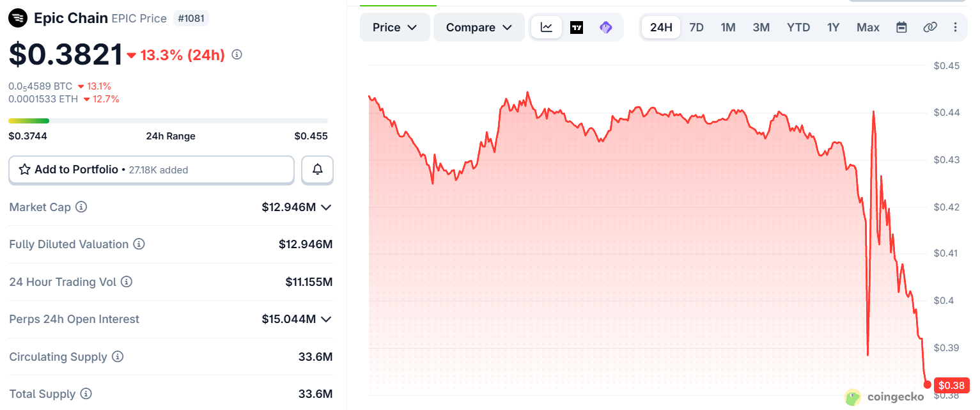Click the $0.3744 24h low value

[x=27, y=136]
